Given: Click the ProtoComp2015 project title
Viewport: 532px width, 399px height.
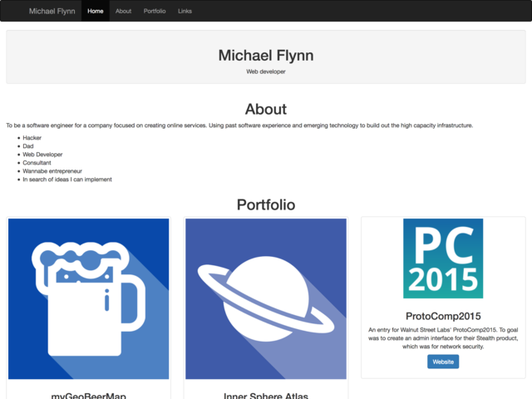Looking at the screenshot, I should pos(443,316).
